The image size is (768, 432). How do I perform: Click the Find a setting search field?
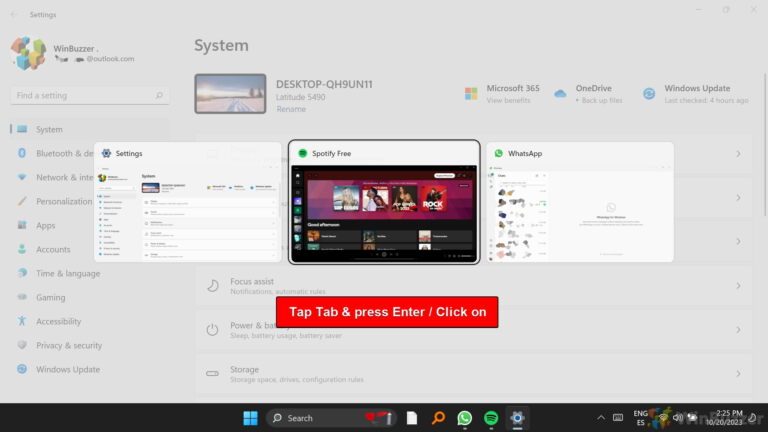click(x=90, y=96)
